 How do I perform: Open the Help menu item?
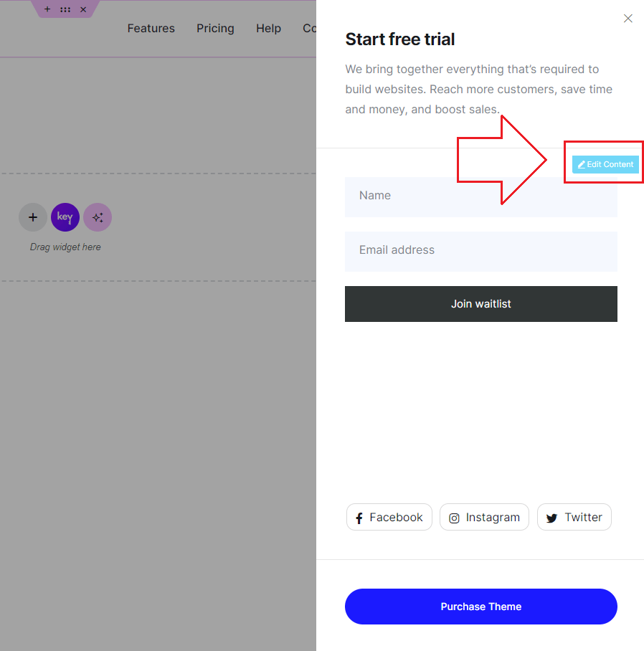pyautogui.click(x=268, y=28)
